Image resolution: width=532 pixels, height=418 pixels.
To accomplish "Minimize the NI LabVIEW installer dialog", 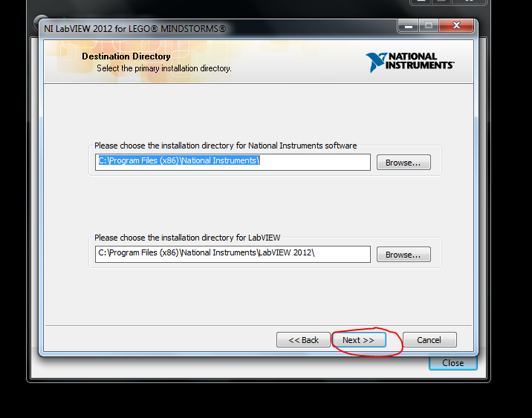I will click(x=409, y=25).
